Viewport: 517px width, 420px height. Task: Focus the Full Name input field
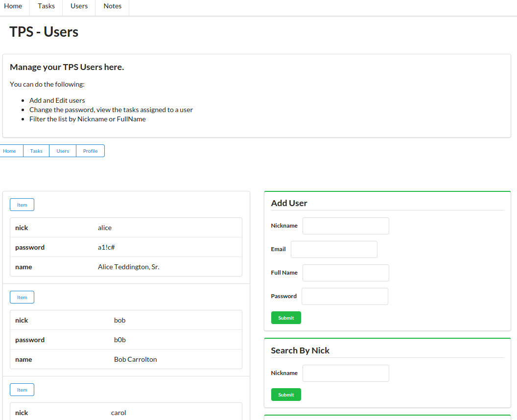pos(346,273)
